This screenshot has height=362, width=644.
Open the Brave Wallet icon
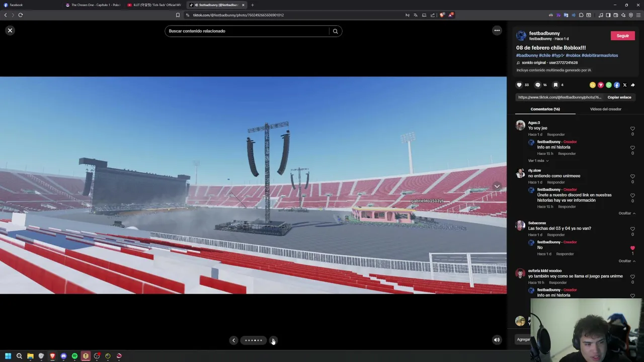point(616,15)
